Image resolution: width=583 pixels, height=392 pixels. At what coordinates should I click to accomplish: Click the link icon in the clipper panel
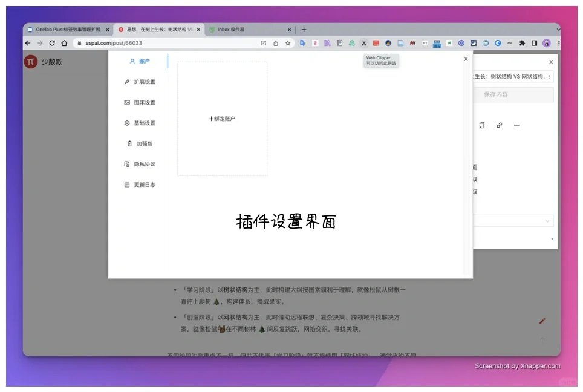(x=498, y=125)
